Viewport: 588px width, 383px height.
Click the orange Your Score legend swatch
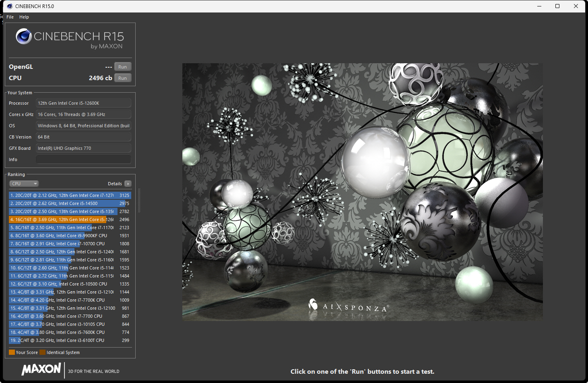[12, 352]
